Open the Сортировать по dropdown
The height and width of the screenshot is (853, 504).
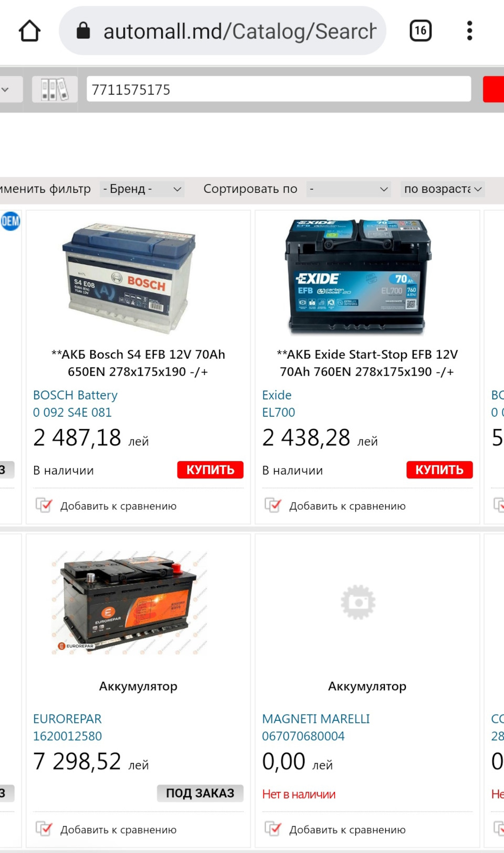tap(349, 189)
